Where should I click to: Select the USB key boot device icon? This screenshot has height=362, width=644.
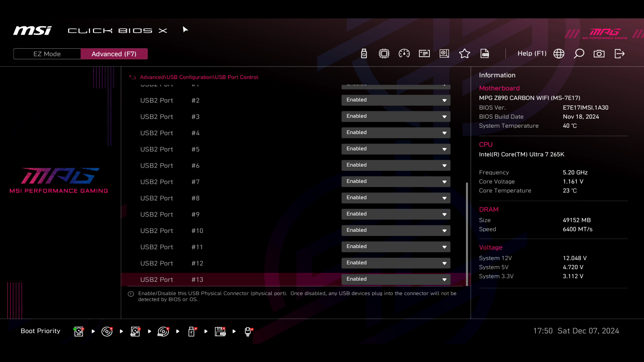click(x=192, y=331)
